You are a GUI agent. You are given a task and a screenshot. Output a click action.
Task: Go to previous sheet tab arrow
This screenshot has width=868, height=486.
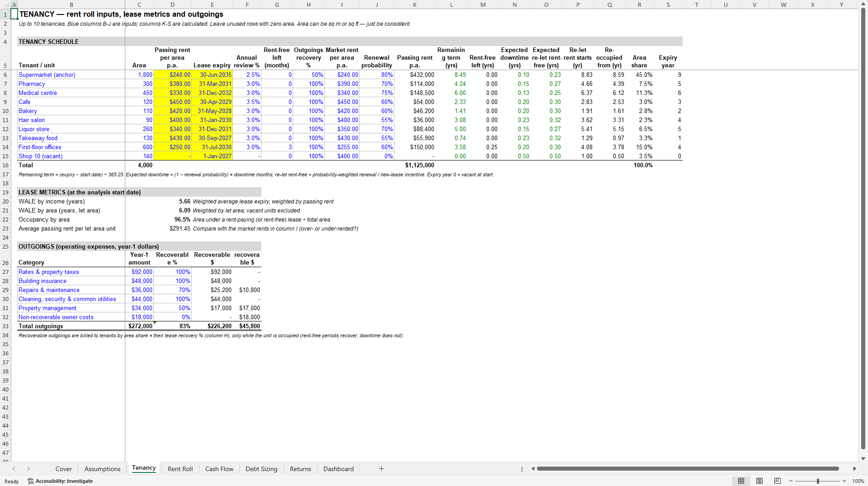pos(14,469)
